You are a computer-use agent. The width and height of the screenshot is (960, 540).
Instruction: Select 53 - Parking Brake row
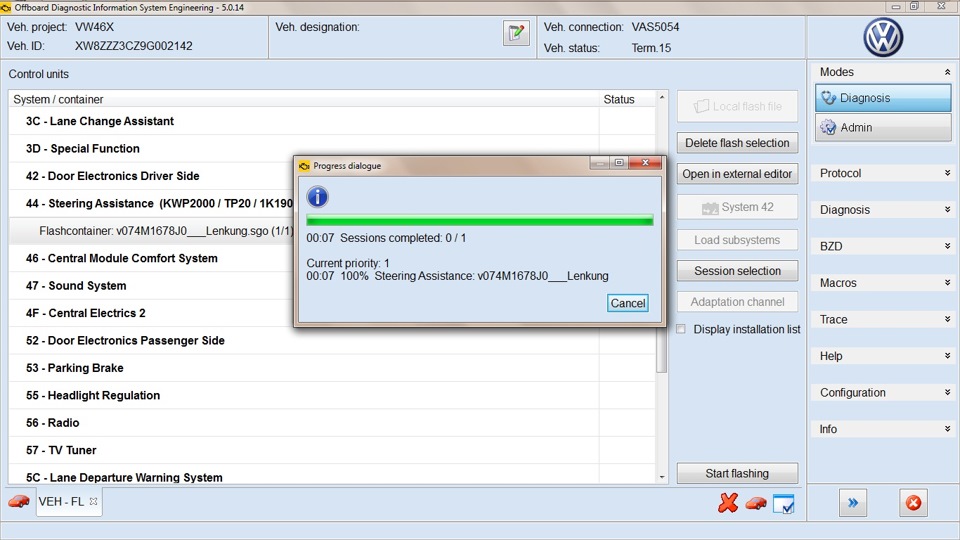[332, 368]
